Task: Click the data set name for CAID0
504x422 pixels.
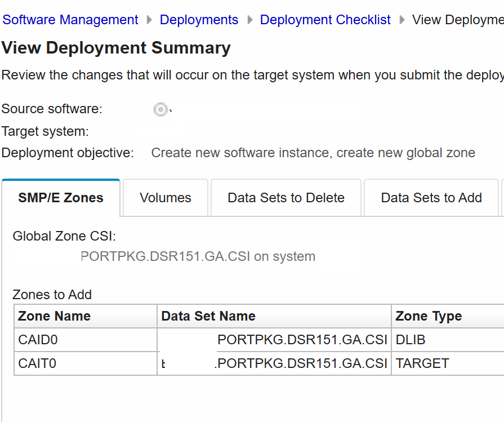Action: pos(302,340)
